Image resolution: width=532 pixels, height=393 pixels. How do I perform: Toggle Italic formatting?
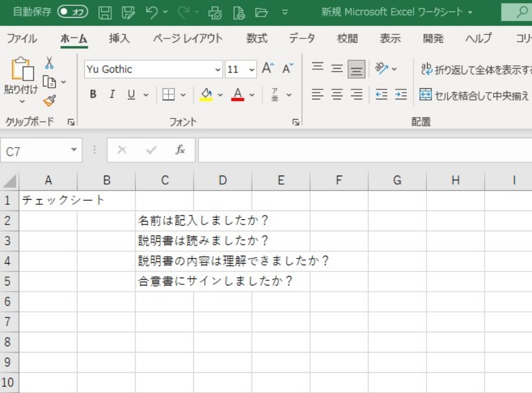point(112,94)
